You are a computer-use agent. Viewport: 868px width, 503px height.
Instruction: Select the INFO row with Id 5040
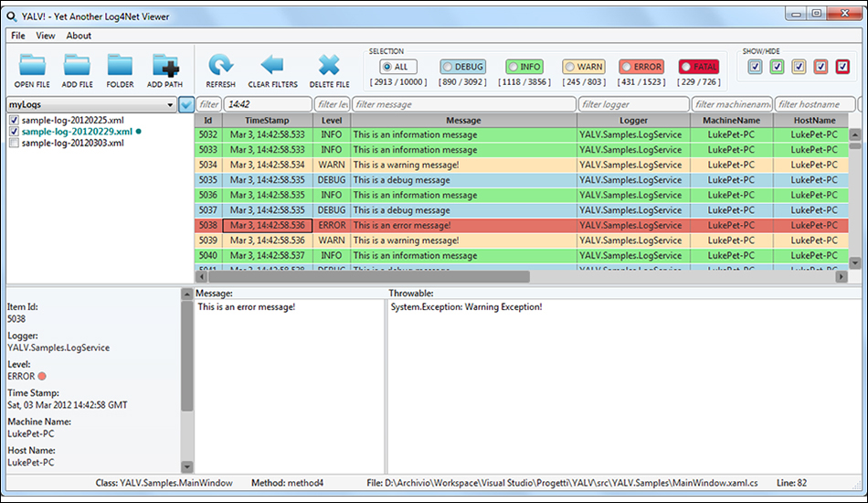pyautogui.click(x=522, y=255)
